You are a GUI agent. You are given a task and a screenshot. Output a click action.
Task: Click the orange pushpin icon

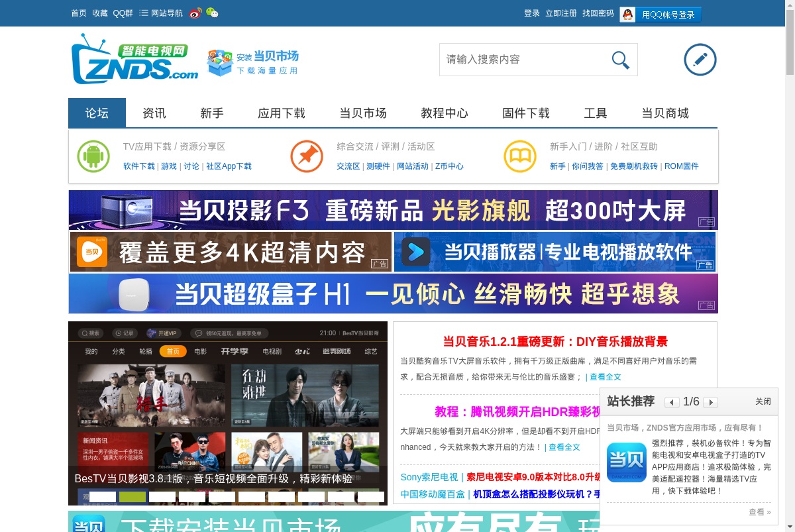coord(307,156)
